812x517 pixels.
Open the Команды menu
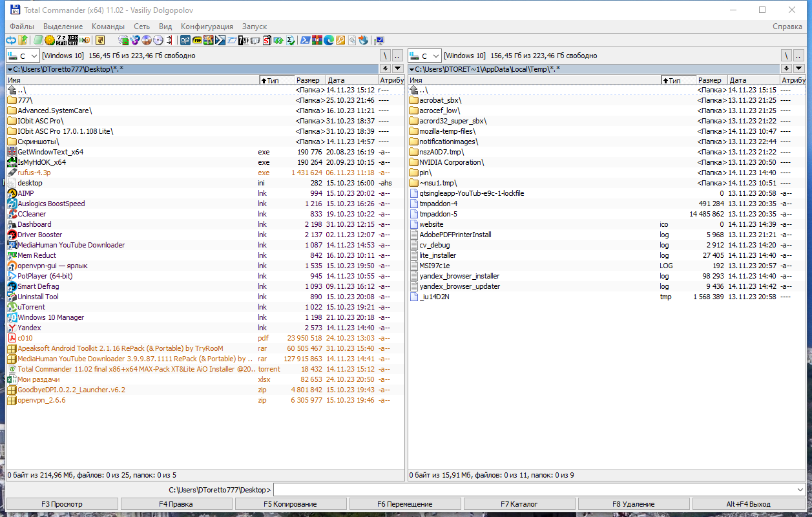tap(108, 26)
